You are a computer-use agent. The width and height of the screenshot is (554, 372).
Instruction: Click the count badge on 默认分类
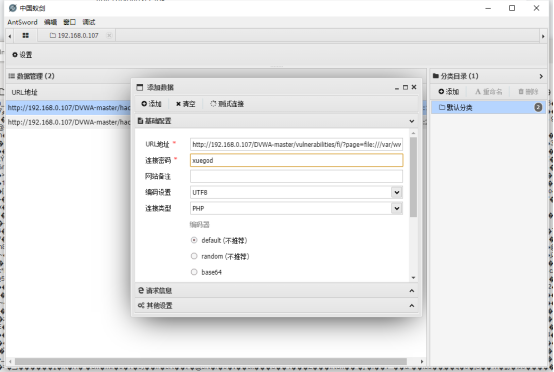[538, 107]
